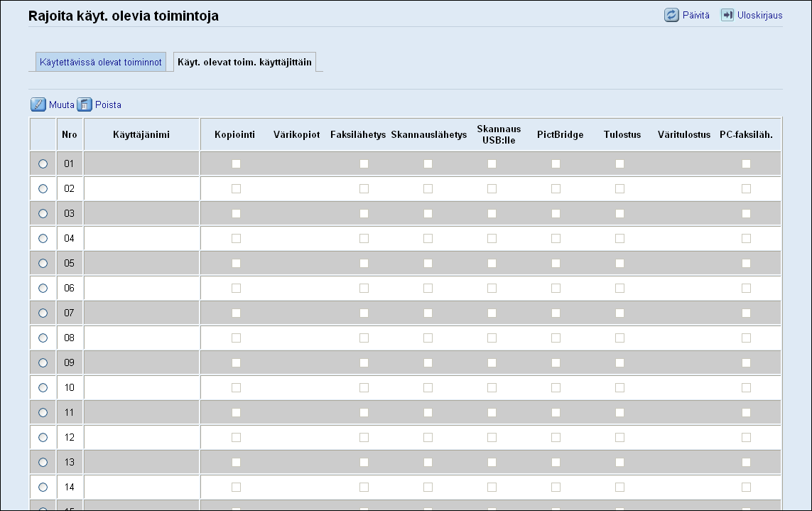
Task: Toggle PC-faksiläh. checkbox for user 01
Action: click(746, 163)
